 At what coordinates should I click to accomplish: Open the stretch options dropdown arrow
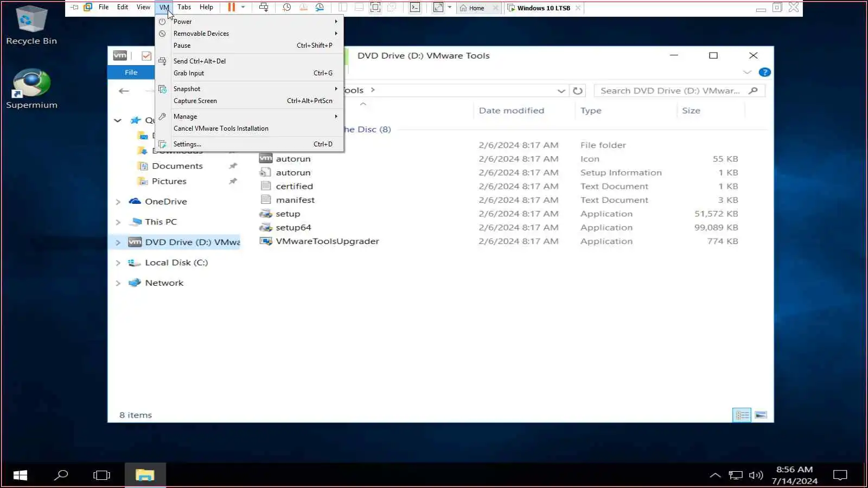coord(450,8)
